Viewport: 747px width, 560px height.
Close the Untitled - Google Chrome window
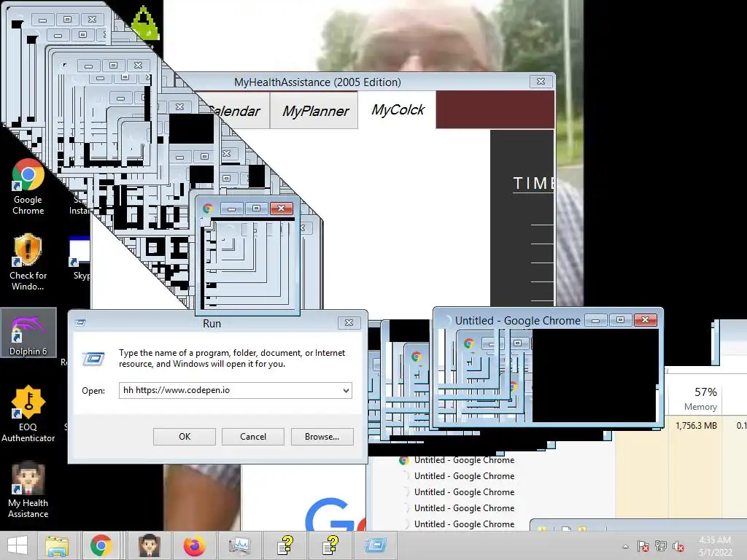pos(645,320)
